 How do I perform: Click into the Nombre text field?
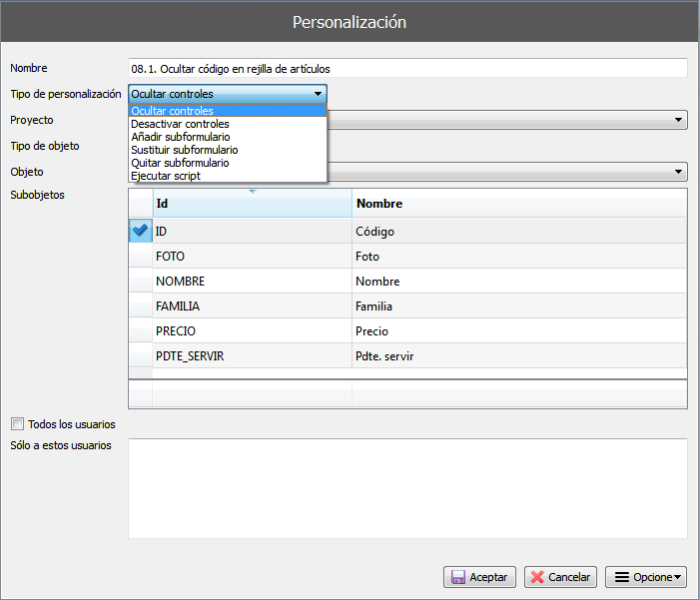click(407, 68)
